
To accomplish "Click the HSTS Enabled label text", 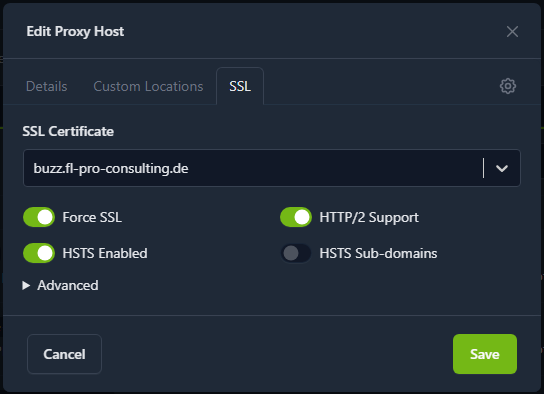I will (105, 253).
